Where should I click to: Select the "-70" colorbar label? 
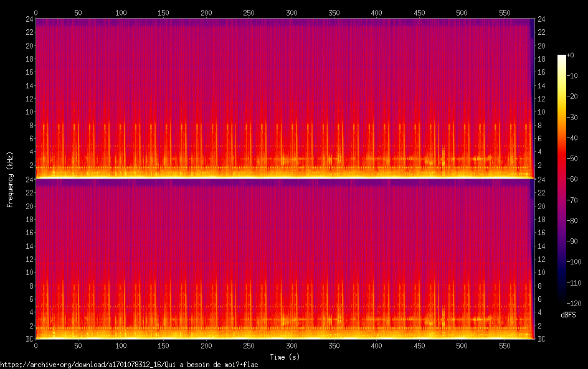tap(572, 200)
